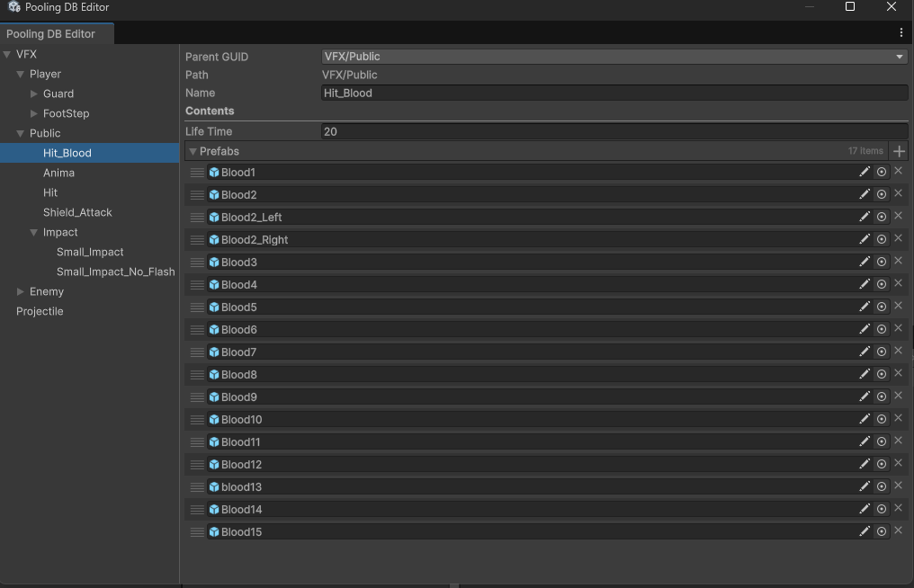Select the Projectile tree item
The height and width of the screenshot is (588, 914).
pos(40,311)
